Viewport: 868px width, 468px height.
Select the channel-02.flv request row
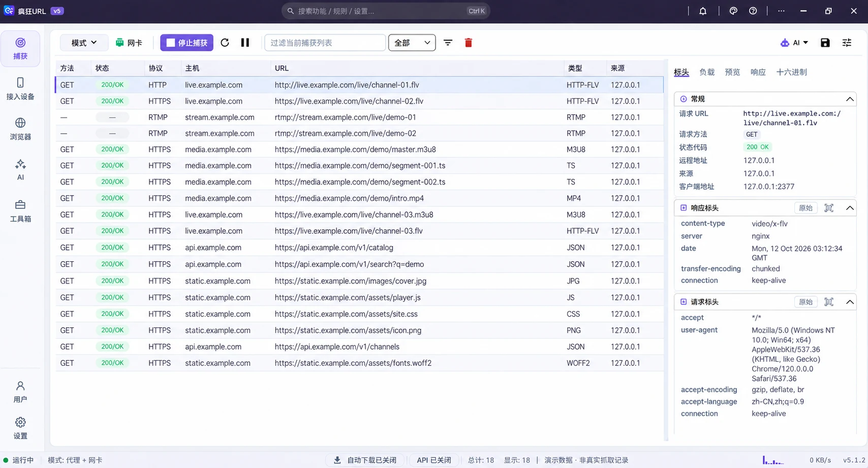359,101
